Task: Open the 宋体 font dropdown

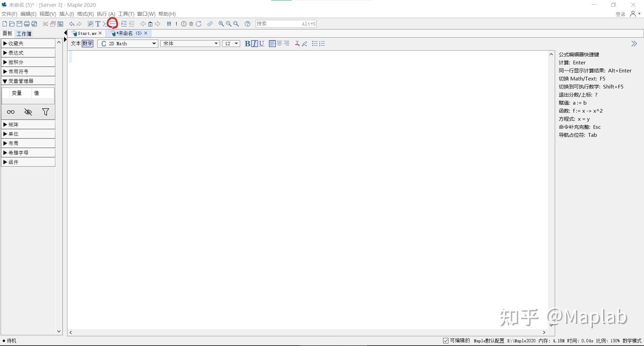Action: pyautogui.click(x=190, y=44)
